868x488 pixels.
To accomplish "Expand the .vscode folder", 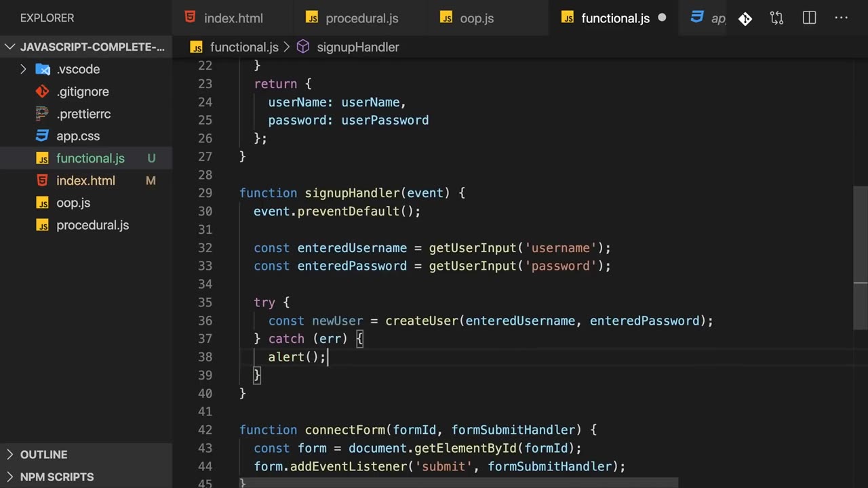I will pyautogui.click(x=23, y=69).
